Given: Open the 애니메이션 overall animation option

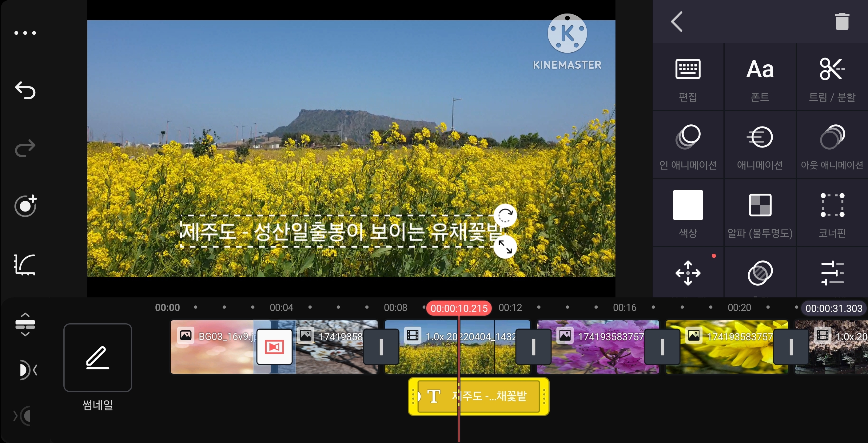Looking at the screenshot, I should pyautogui.click(x=760, y=146).
